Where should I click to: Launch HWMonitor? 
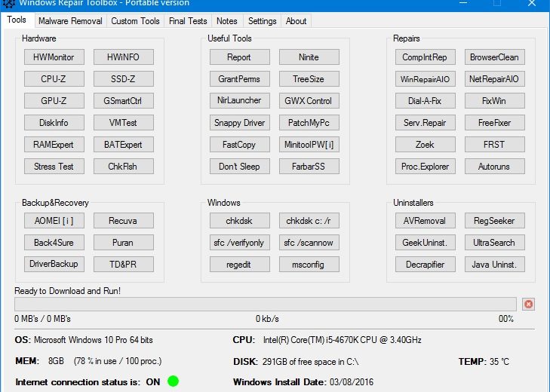[x=54, y=57]
